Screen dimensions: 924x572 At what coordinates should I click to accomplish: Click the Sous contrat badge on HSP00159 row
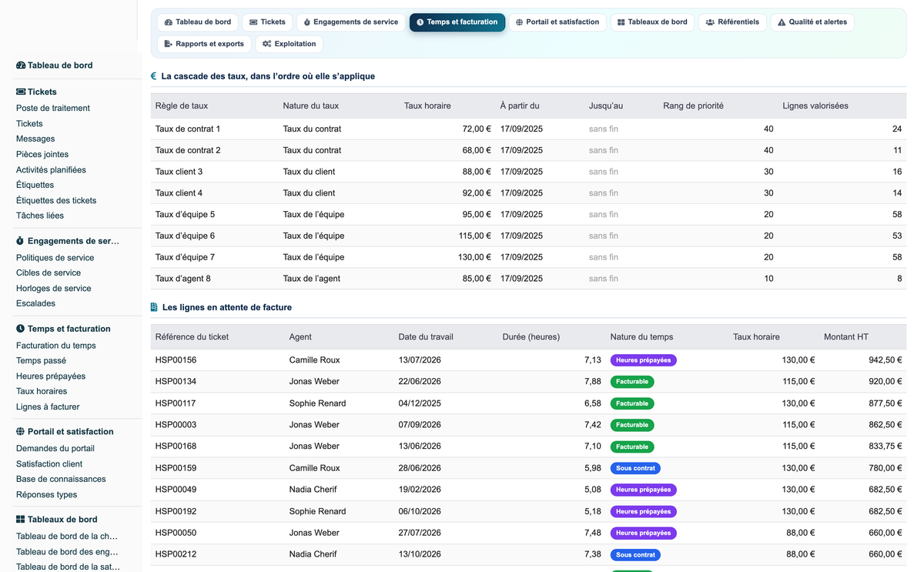(635, 468)
